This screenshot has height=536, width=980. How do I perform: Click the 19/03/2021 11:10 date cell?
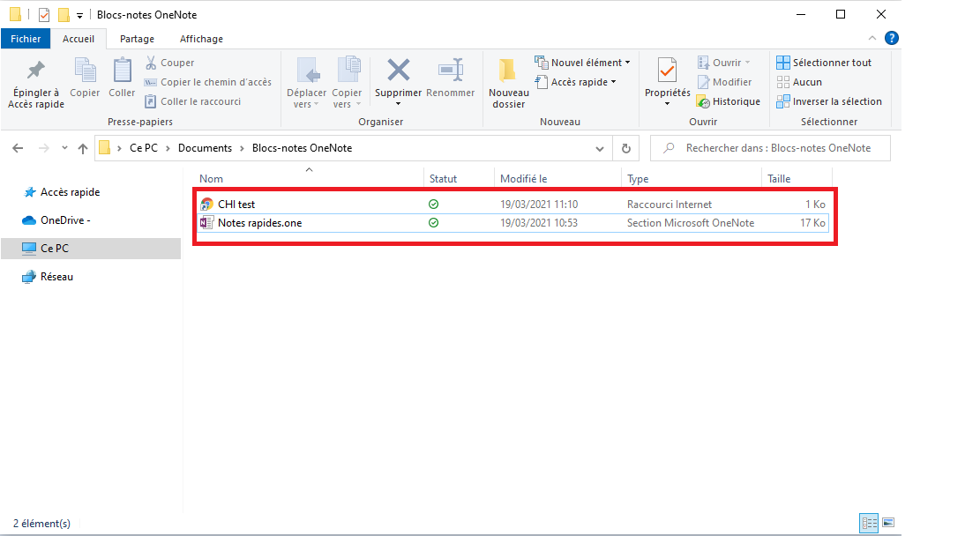539,205
